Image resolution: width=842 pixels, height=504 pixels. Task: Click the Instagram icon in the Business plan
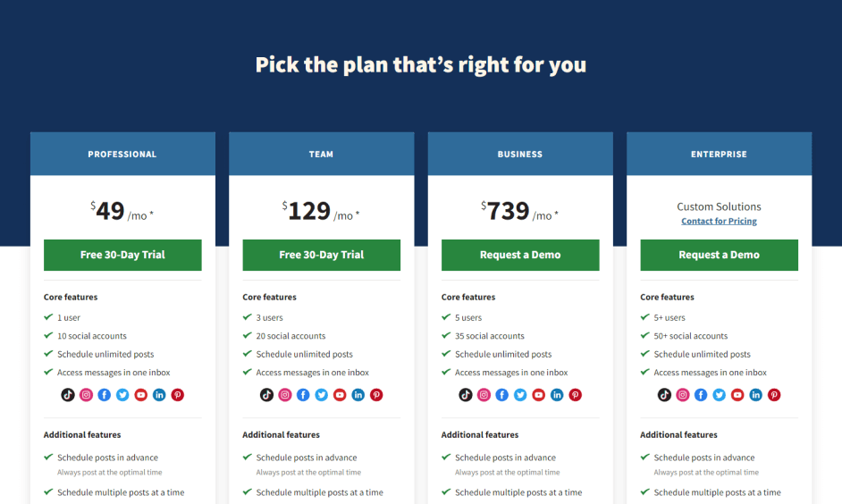click(484, 395)
